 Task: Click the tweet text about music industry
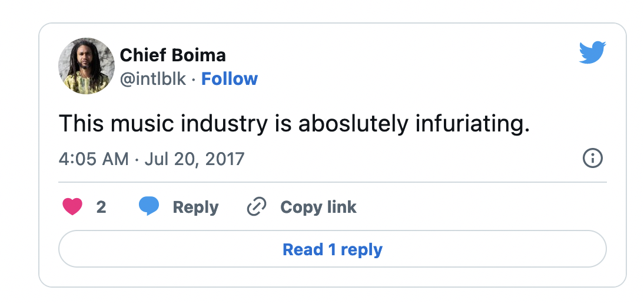(294, 123)
